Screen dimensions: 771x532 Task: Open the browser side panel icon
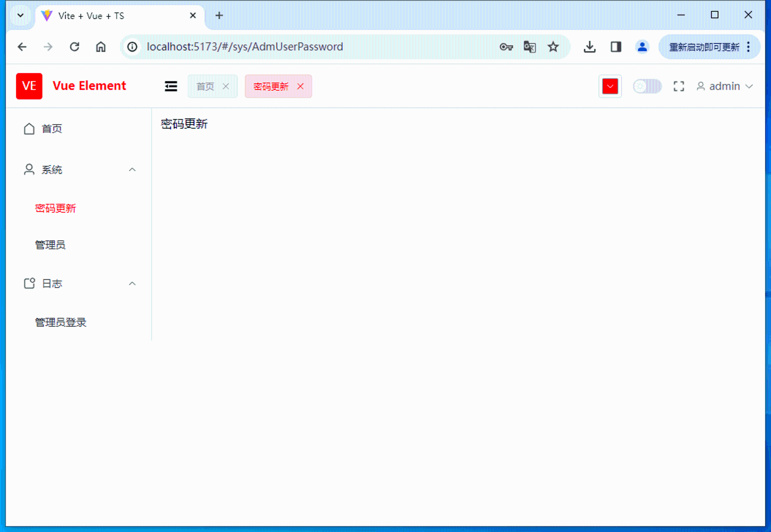616,47
